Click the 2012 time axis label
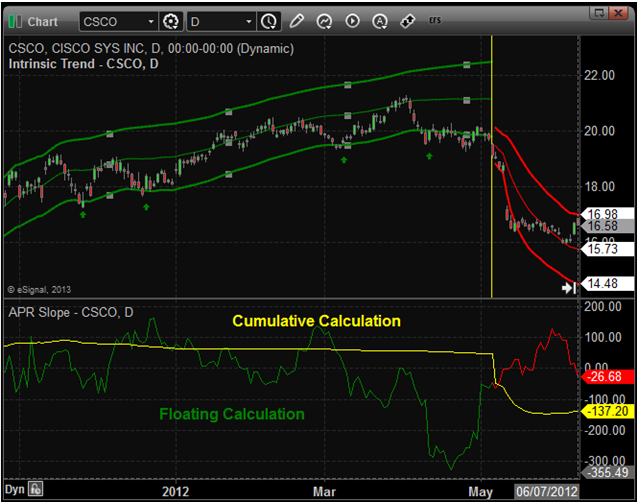The image size is (637, 502). tap(176, 492)
